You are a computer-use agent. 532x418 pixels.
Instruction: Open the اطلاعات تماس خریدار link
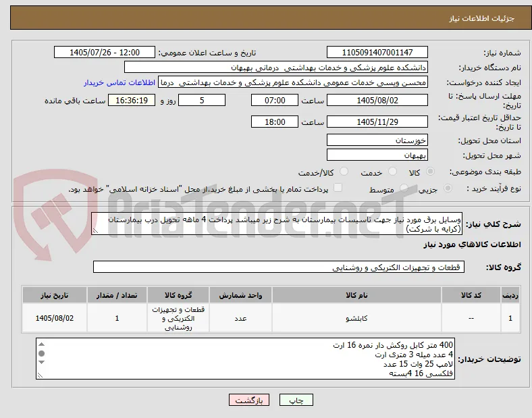tap(119, 82)
